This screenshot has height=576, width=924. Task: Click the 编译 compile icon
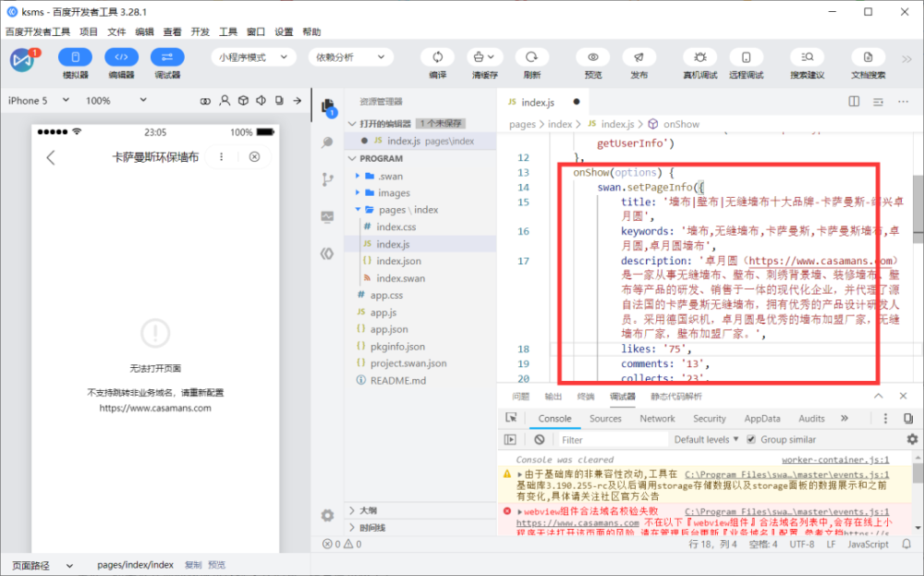click(x=437, y=57)
